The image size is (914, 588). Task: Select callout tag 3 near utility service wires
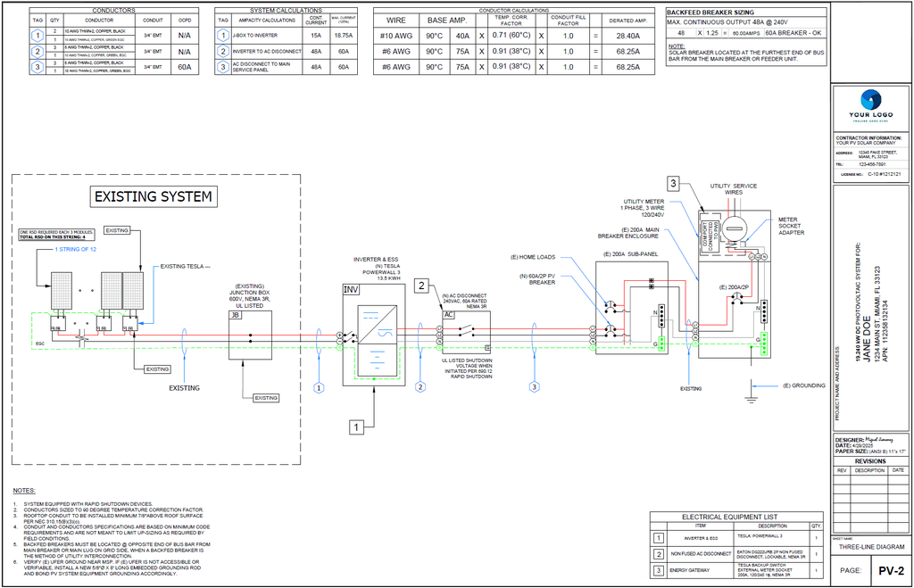674,185
